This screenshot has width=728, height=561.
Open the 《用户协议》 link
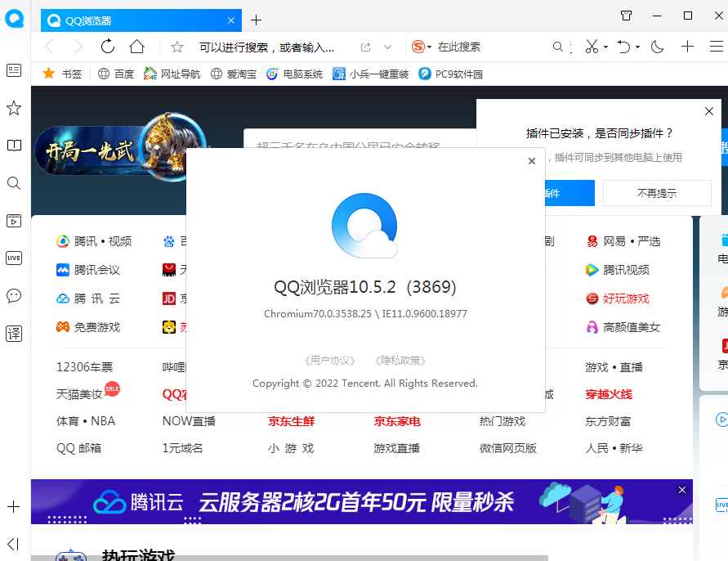pos(330,360)
